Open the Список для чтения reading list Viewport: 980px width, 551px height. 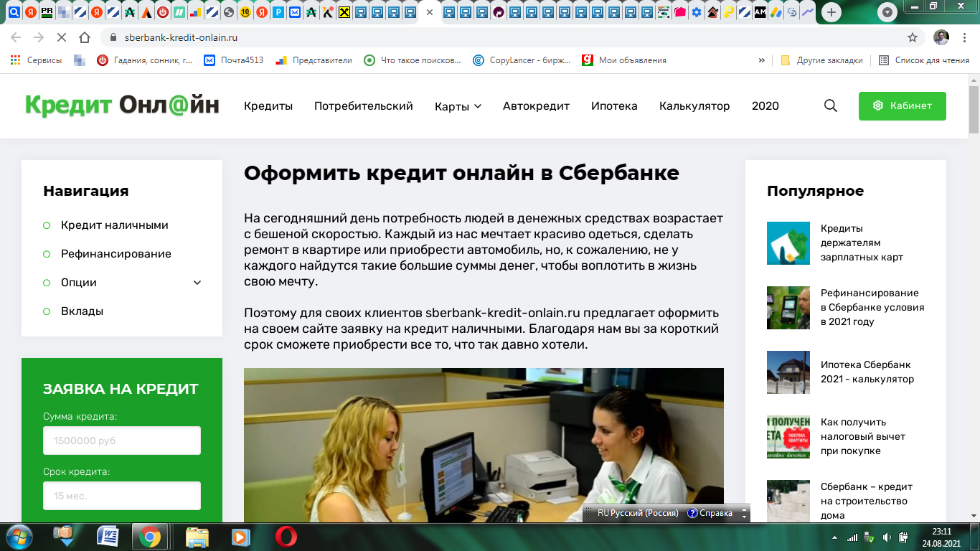[x=924, y=60]
